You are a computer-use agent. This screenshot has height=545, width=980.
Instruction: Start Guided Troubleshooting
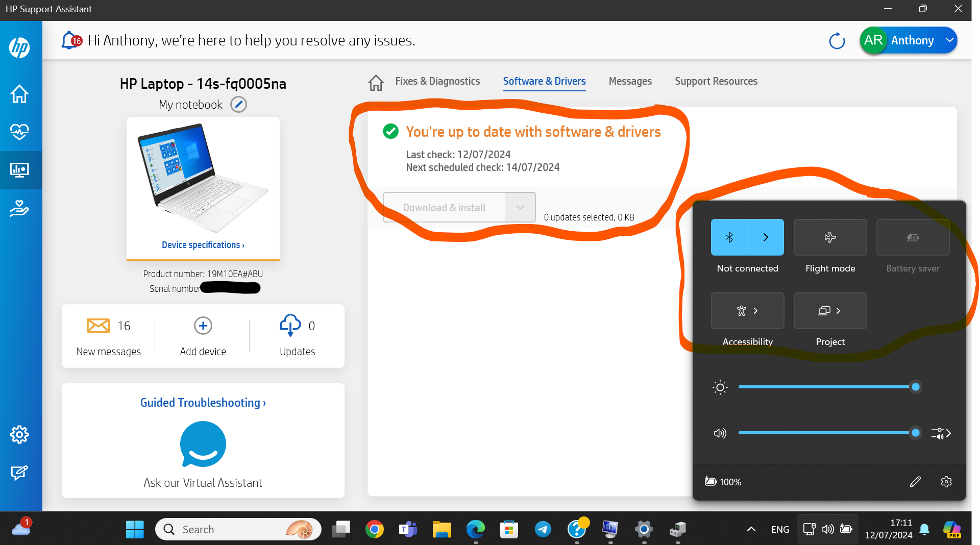(203, 402)
